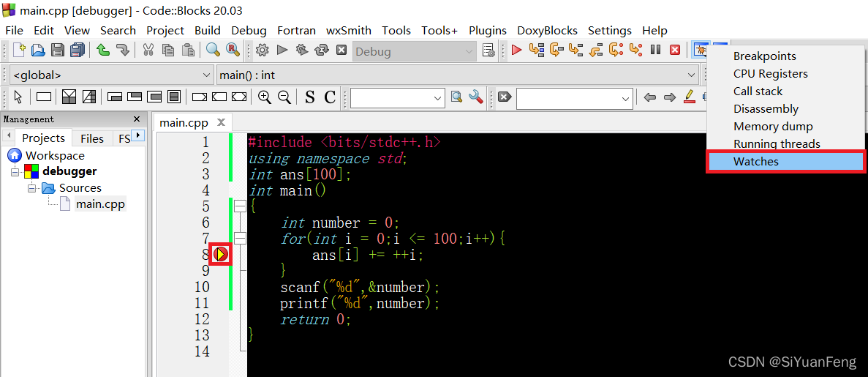Open the wxSmith menu
Screen dimensions: 868x377
point(349,31)
